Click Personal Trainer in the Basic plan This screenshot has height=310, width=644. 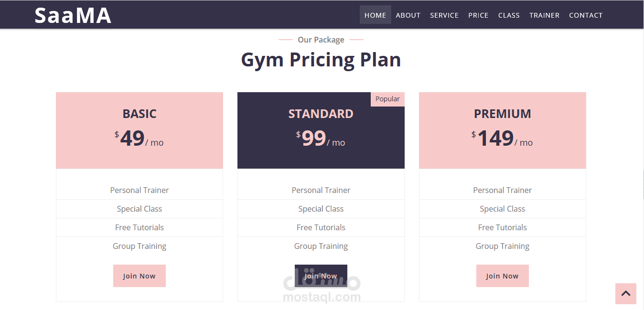[140, 190]
